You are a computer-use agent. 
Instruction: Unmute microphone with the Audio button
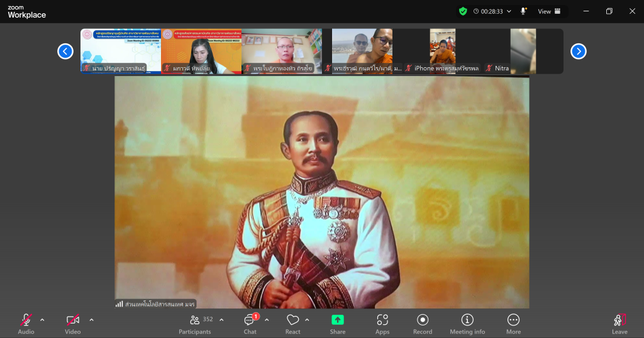26,324
